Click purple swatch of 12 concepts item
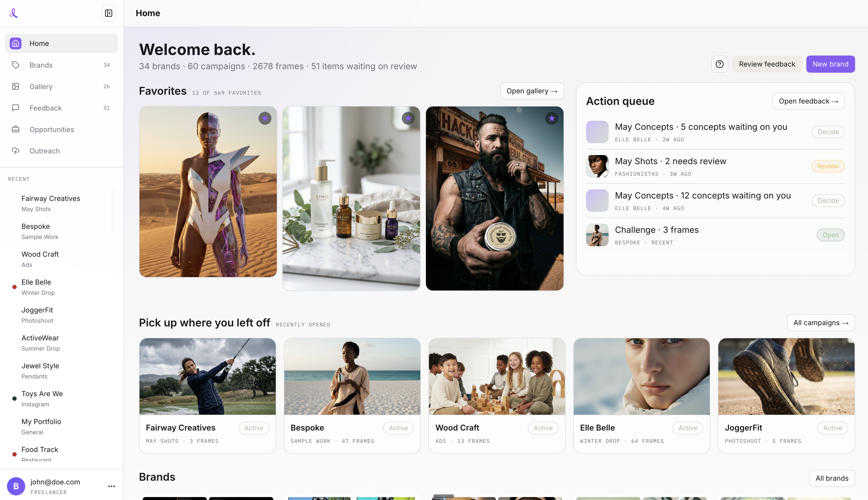 tap(597, 201)
